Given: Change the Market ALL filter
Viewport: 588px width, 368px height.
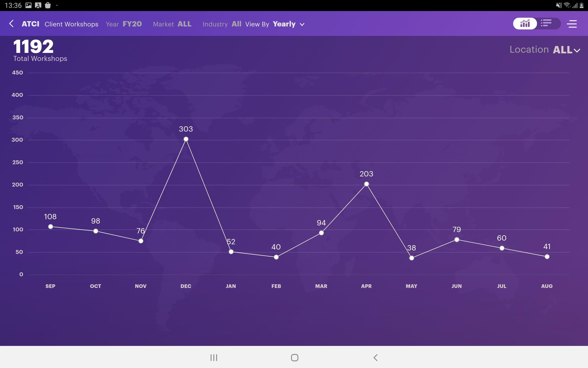Looking at the screenshot, I should (172, 24).
